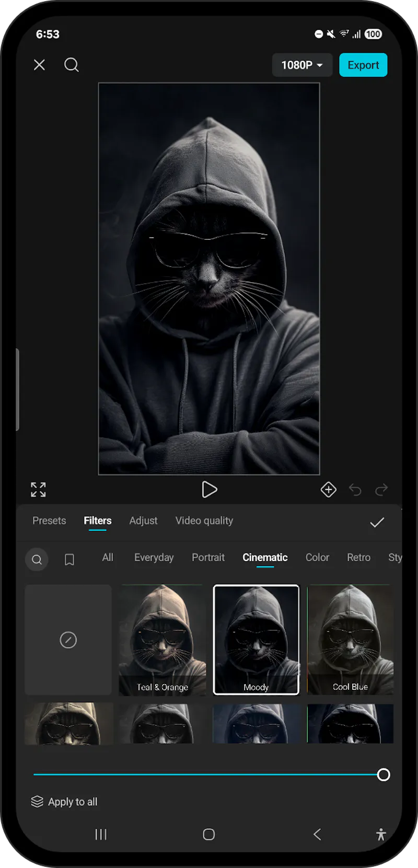Tap the Export button

[x=363, y=65]
